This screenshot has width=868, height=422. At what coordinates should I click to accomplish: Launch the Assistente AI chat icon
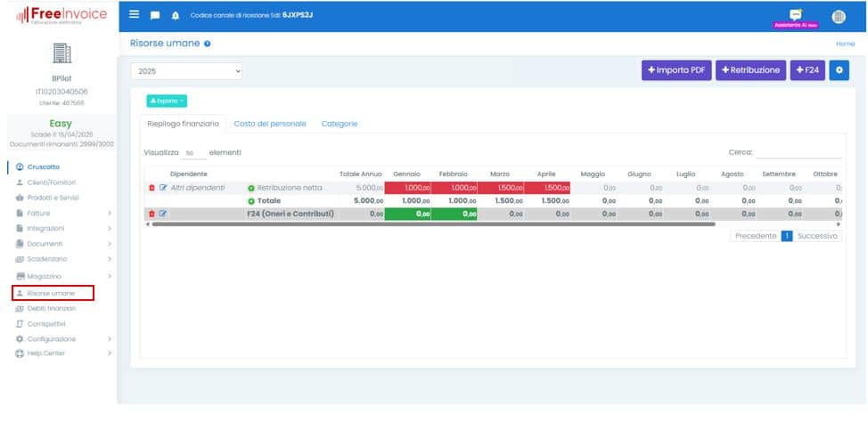click(796, 15)
